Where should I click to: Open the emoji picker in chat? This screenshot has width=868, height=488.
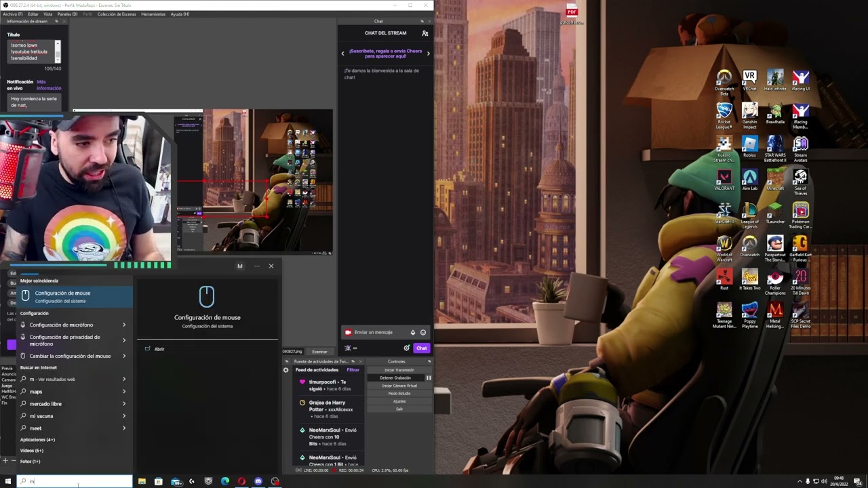(x=423, y=332)
